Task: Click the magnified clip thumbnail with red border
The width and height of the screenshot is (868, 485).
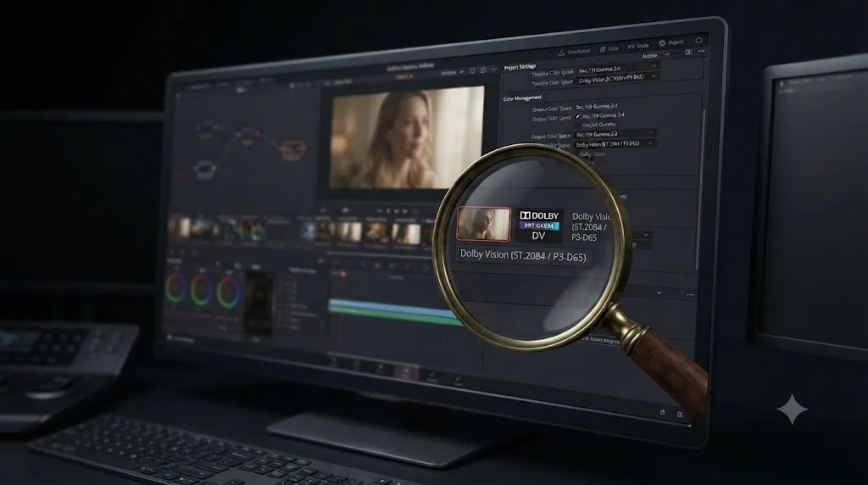Action: pyautogui.click(x=484, y=224)
